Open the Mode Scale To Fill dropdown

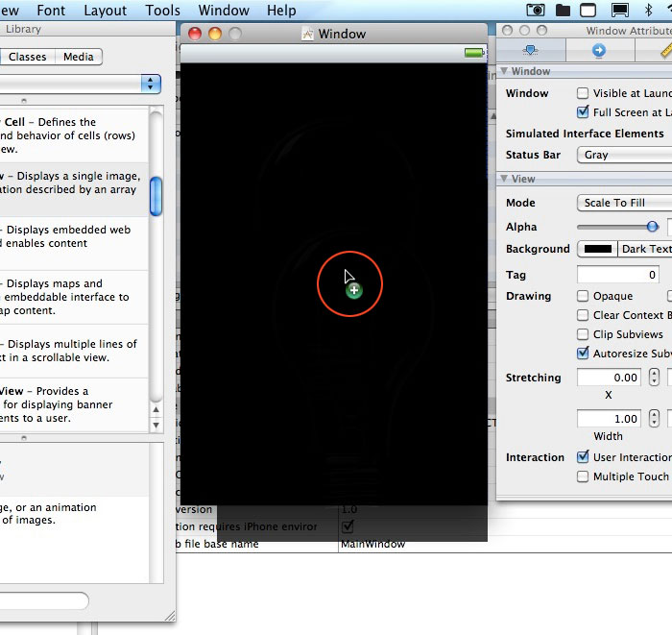[x=624, y=203]
